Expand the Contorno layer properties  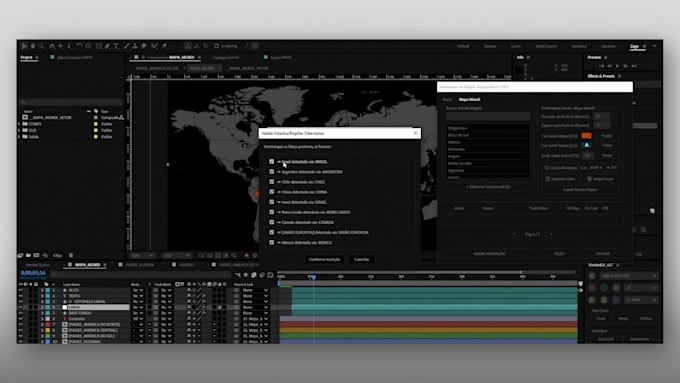[42, 319]
